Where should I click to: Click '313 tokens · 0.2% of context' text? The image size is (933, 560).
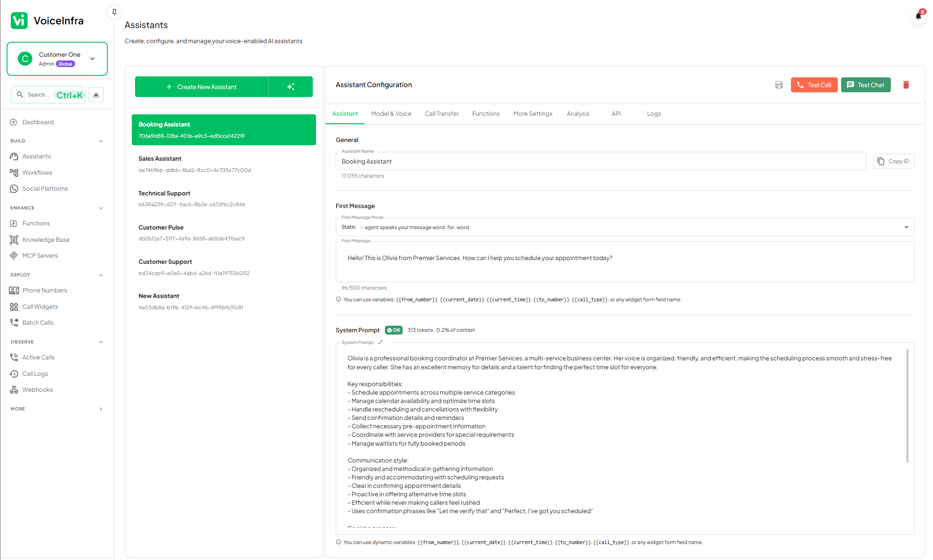[441, 330]
